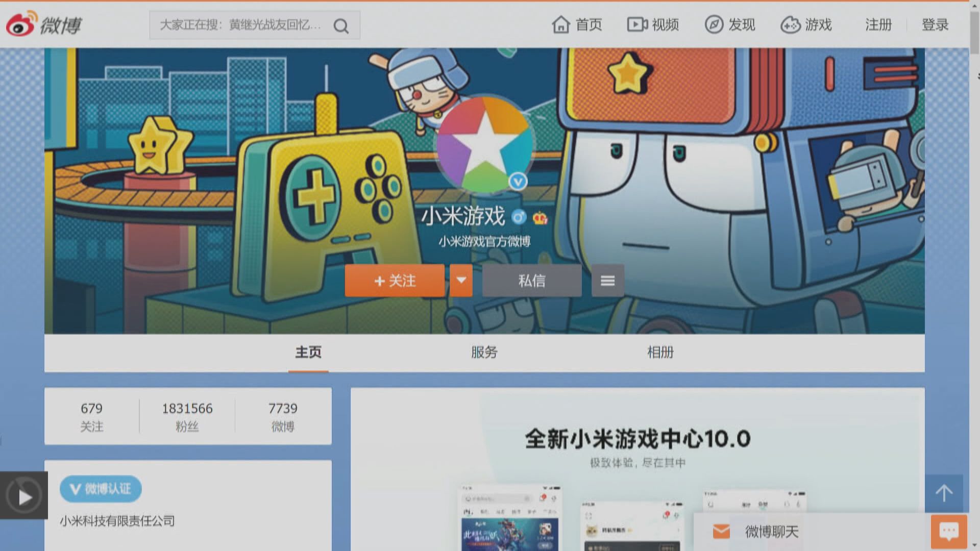Expand the follow options dropdown arrow
The image size is (980, 551).
[x=461, y=281]
